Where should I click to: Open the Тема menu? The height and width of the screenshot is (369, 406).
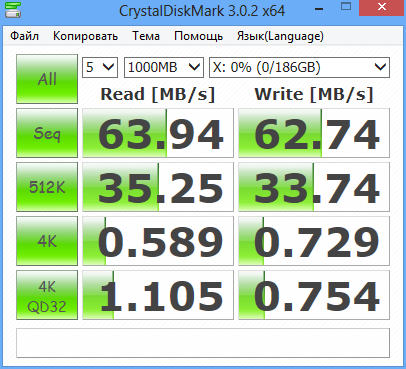[146, 36]
